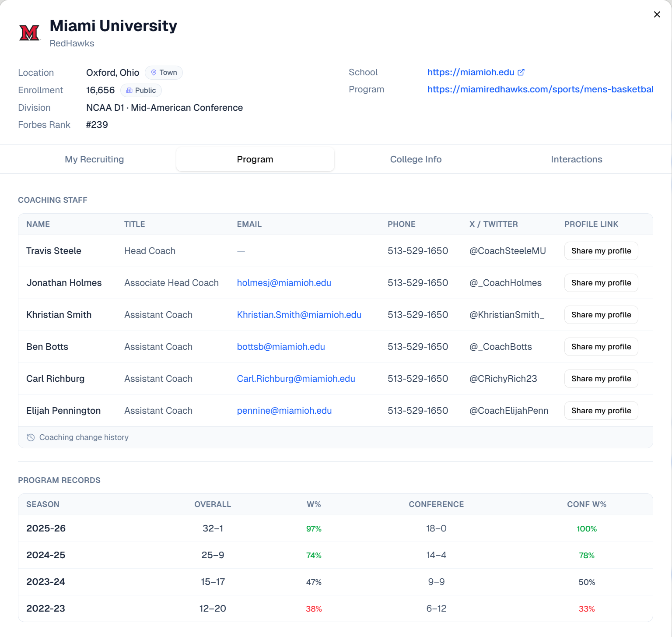The width and height of the screenshot is (672, 637).
Task: Click the EMAIL column header
Action: (249, 224)
